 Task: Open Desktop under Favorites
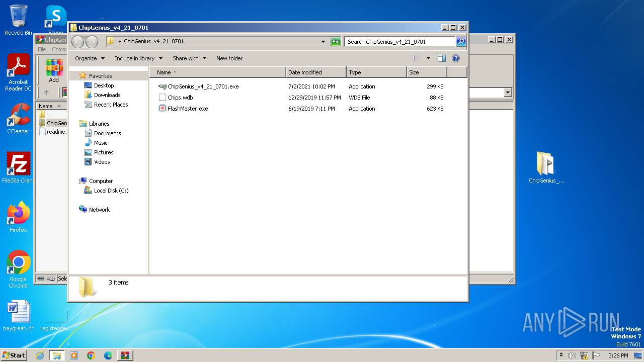pyautogui.click(x=104, y=85)
